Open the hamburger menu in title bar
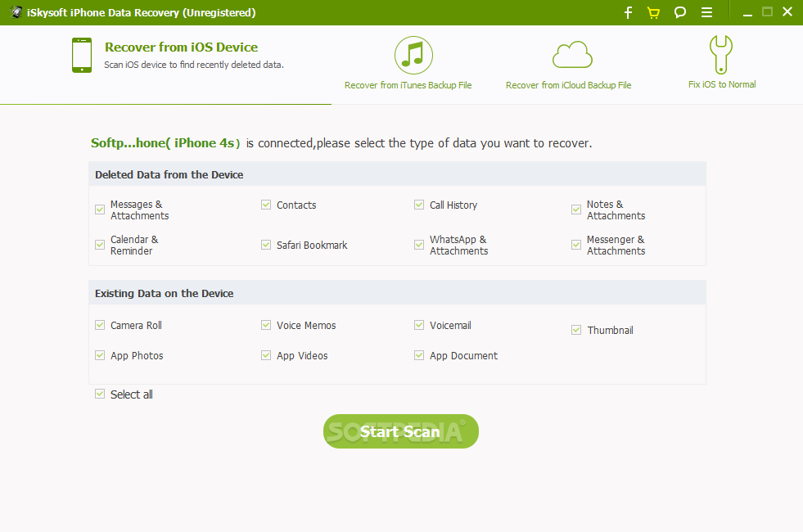The height and width of the screenshot is (532, 803). [x=706, y=12]
